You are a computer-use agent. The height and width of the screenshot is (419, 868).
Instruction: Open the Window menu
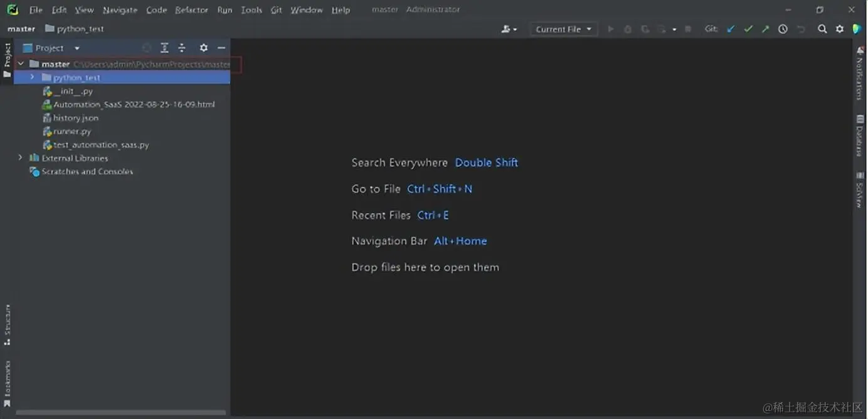click(307, 10)
